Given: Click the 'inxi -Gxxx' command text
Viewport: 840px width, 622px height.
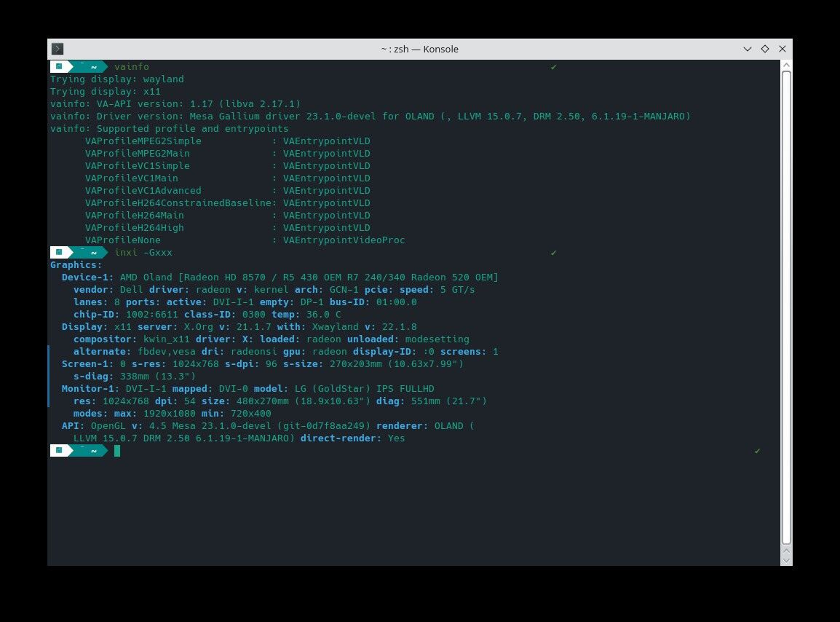Looking at the screenshot, I should tap(143, 252).
